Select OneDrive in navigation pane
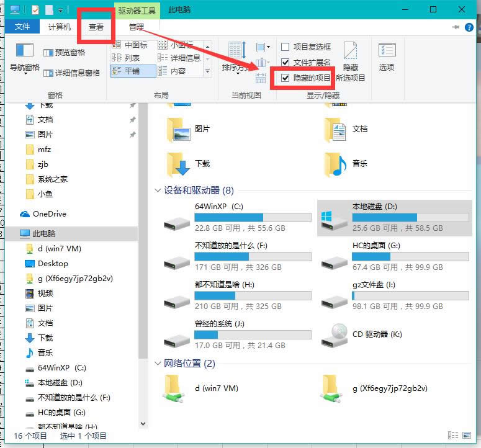Viewport: 481px width, 448px height. point(49,214)
